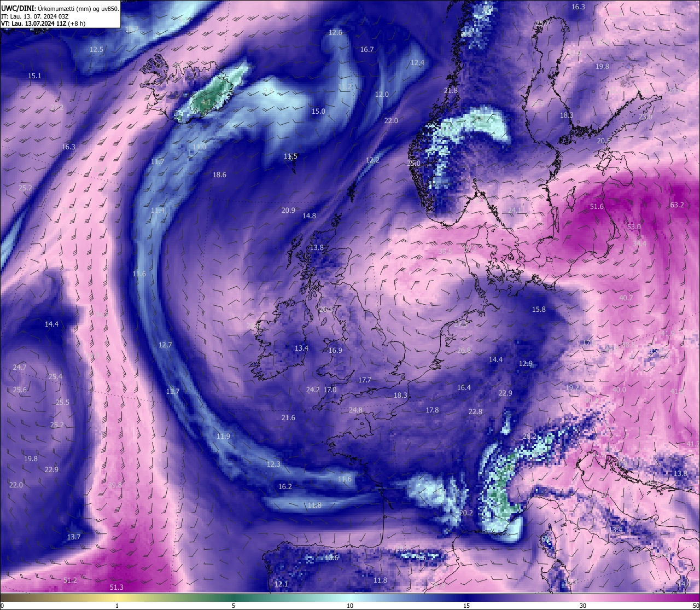Select the 25.6 value label
The image size is (700, 610).
(20, 390)
